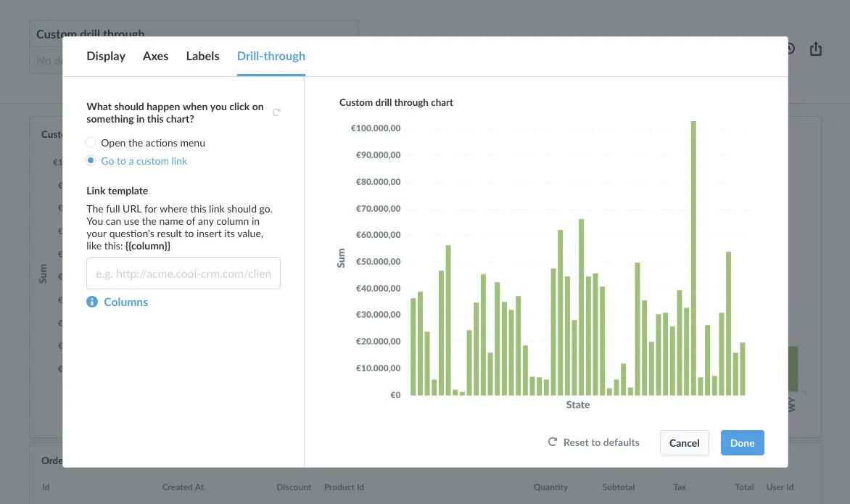Click the State axis label
This screenshot has height=504, width=850.
click(x=578, y=405)
